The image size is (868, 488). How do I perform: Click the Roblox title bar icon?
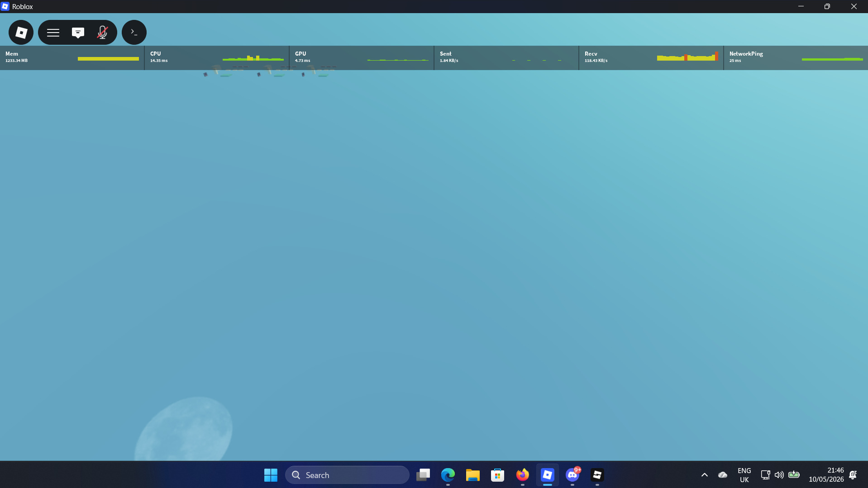coord(5,6)
